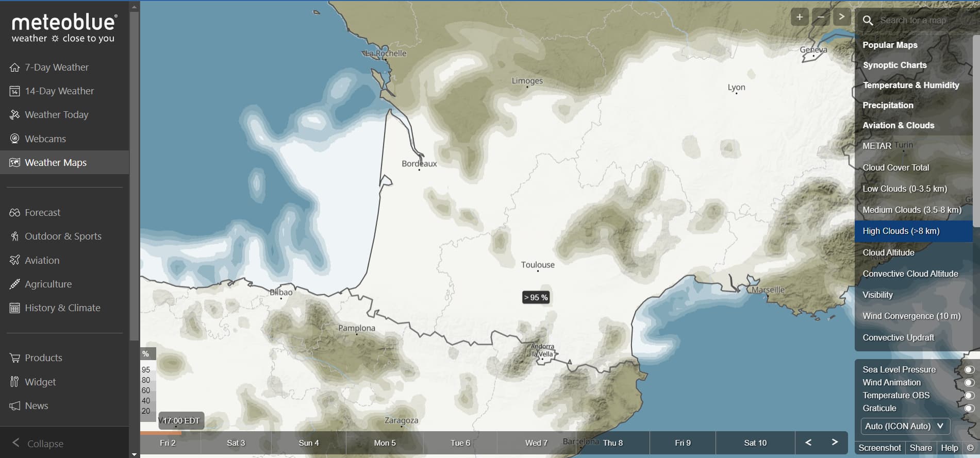
Task: Turn on Wind Animation overlay
Action: [969, 382]
